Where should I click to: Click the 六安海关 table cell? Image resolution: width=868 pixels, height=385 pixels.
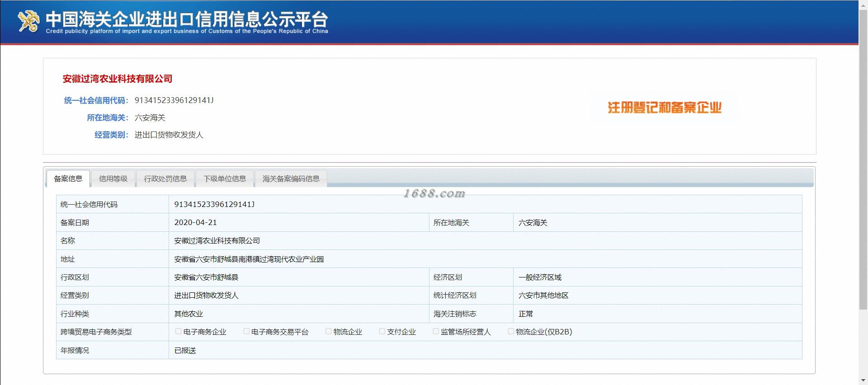click(x=658, y=222)
